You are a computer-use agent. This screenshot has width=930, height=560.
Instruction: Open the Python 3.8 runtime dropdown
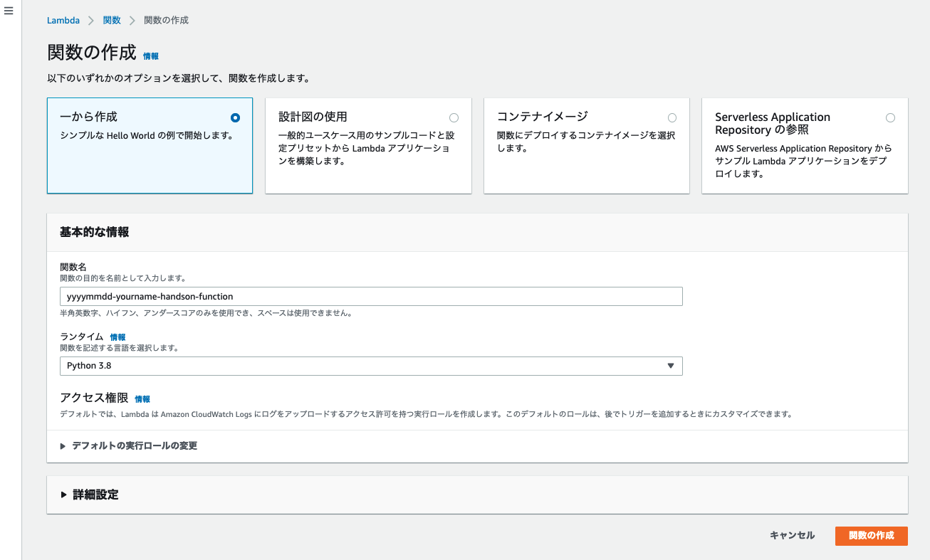[x=371, y=366]
